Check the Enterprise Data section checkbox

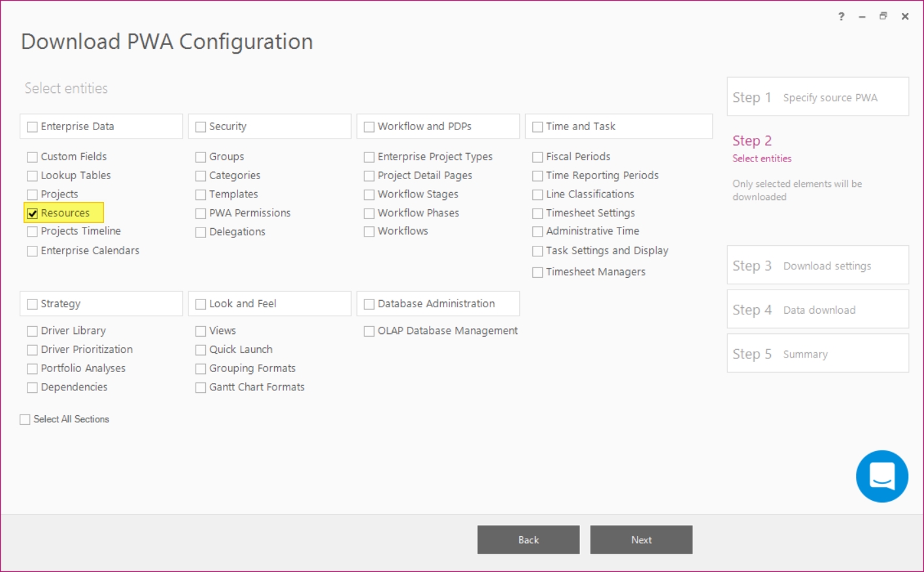(x=32, y=127)
